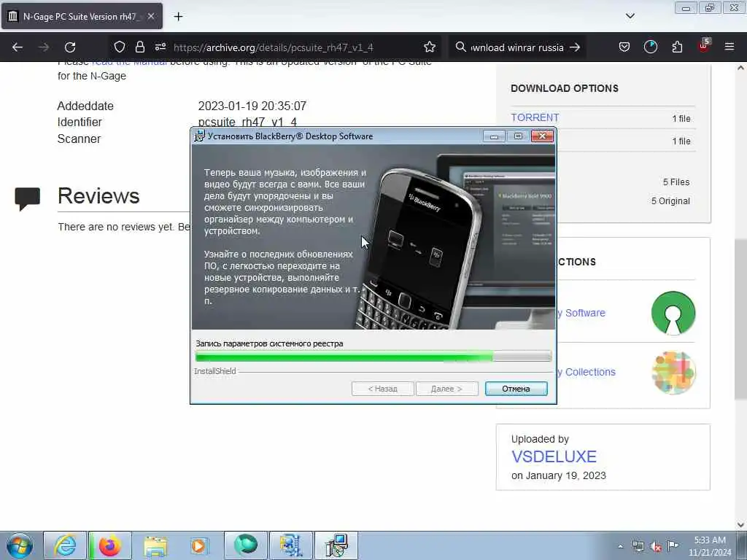
Task: Open the Windows Start menu orb
Action: pos(20,545)
